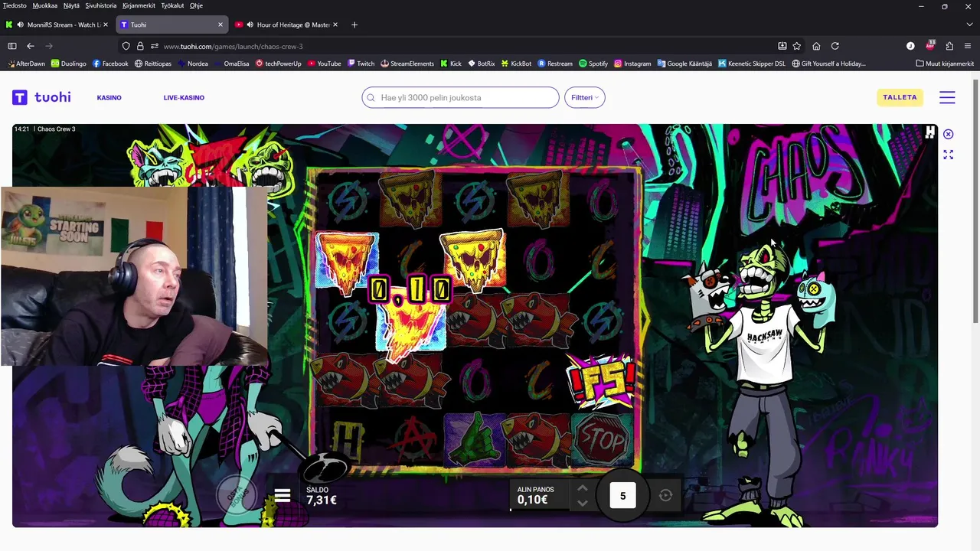Open the Instagram bookmark
This screenshot has width=980, height=551.
(x=632, y=64)
